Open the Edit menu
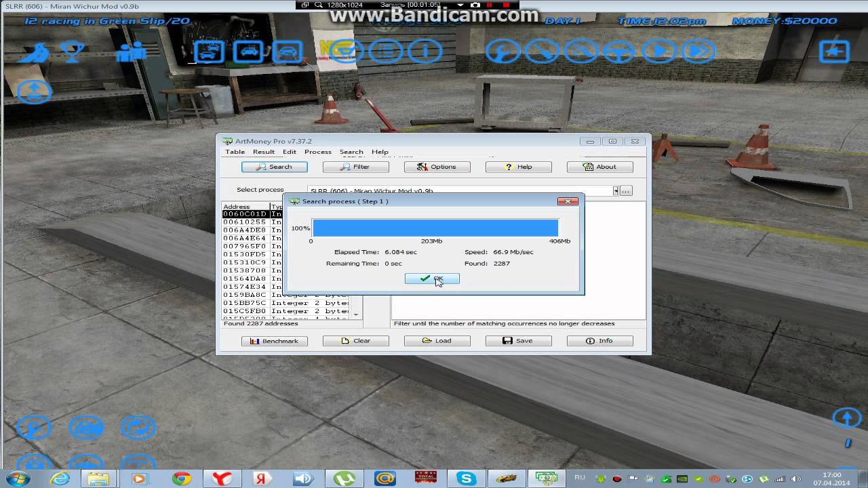868x488 pixels. pyautogui.click(x=290, y=152)
